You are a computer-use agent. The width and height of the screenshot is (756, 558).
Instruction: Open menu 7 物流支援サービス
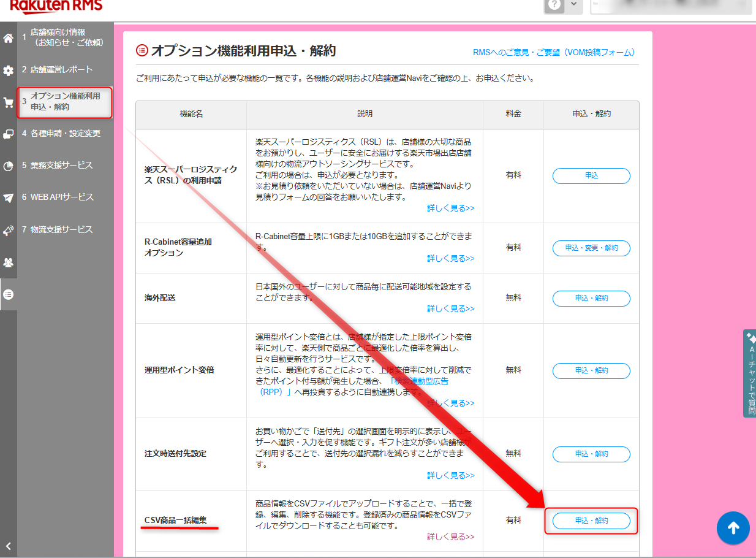point(66,229)
